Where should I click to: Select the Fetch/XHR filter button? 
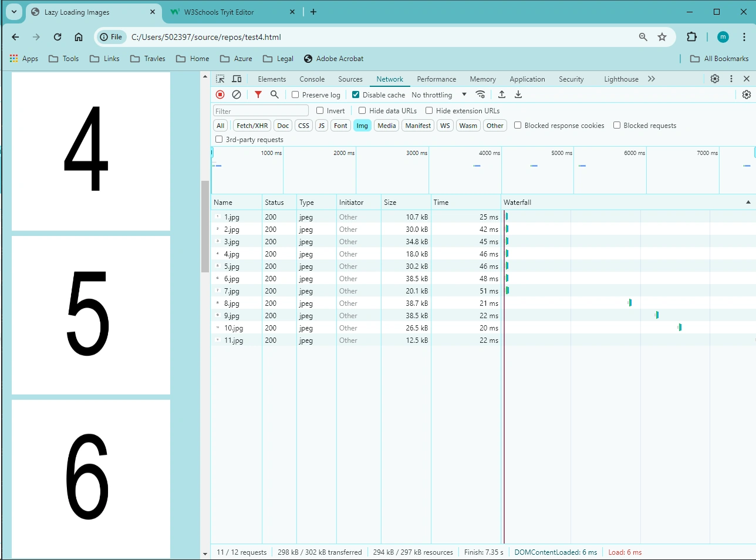252,126
